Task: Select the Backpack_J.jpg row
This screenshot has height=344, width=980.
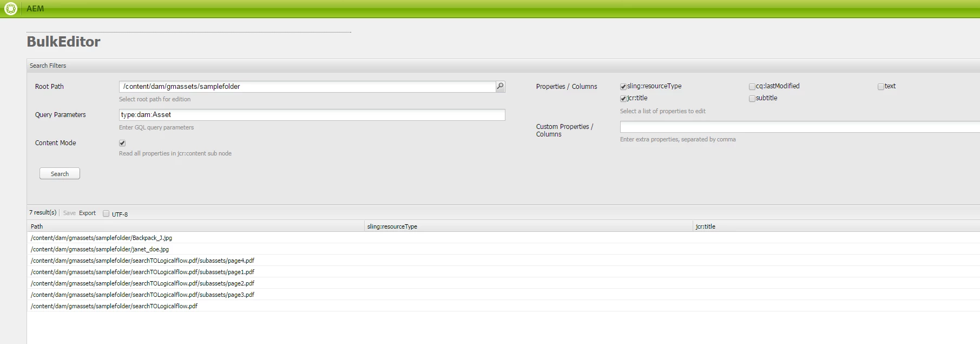Action: 503,238
